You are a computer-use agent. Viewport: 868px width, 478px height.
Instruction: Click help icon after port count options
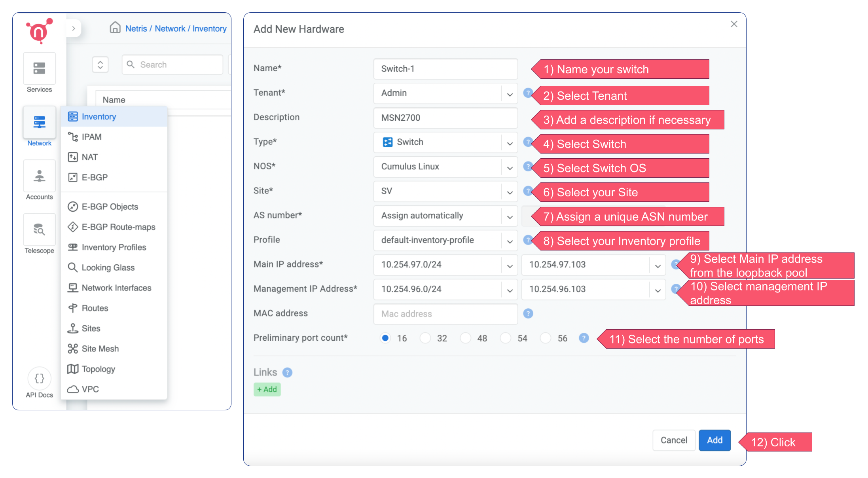(584, 338)
